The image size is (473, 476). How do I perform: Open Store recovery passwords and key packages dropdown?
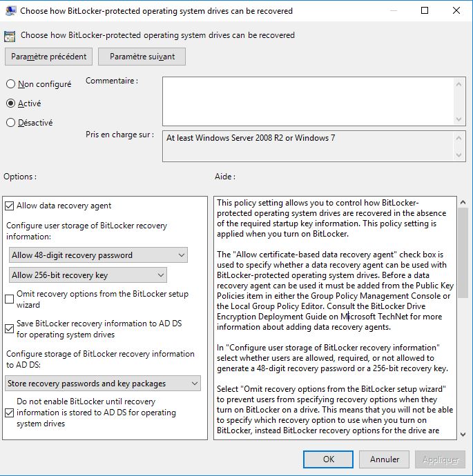click(x=103, y=384)
